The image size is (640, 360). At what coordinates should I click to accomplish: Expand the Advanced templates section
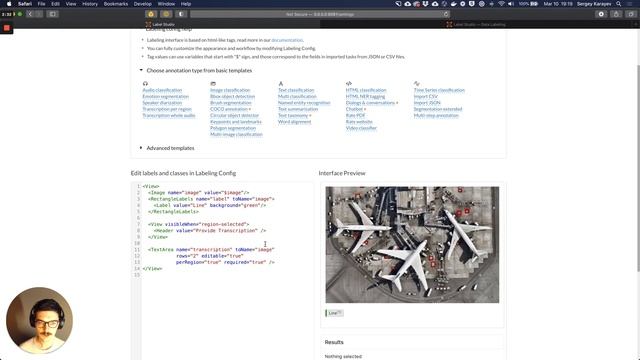(167, 148)
